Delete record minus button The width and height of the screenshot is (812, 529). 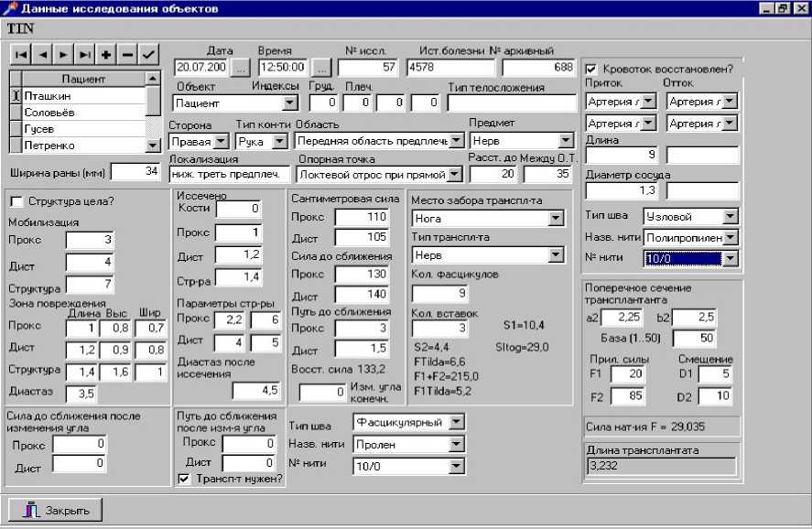[127, 54]
